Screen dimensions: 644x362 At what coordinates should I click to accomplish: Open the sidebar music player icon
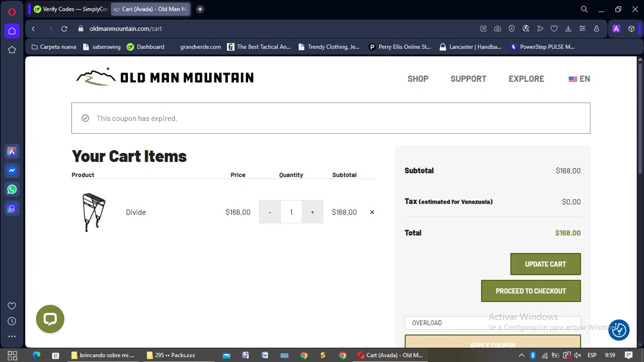click(12, 208)
